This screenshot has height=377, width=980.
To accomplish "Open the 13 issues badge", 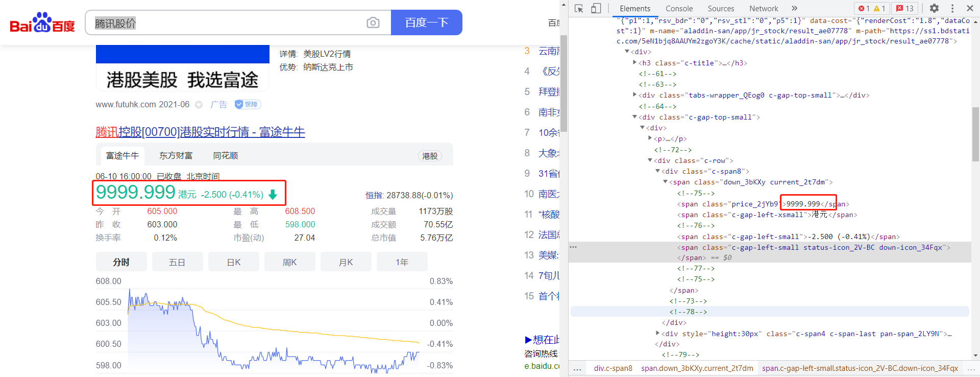I will point(905,8).
